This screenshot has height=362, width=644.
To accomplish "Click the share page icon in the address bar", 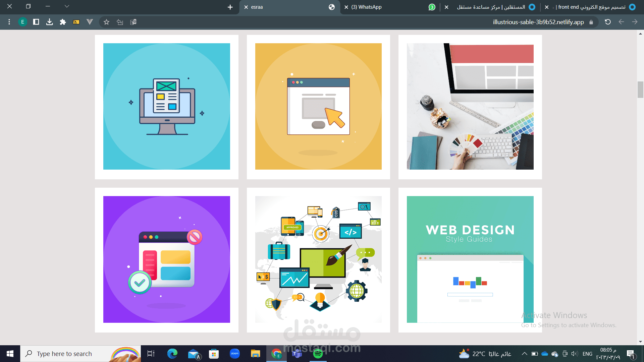I will (120, 22).
